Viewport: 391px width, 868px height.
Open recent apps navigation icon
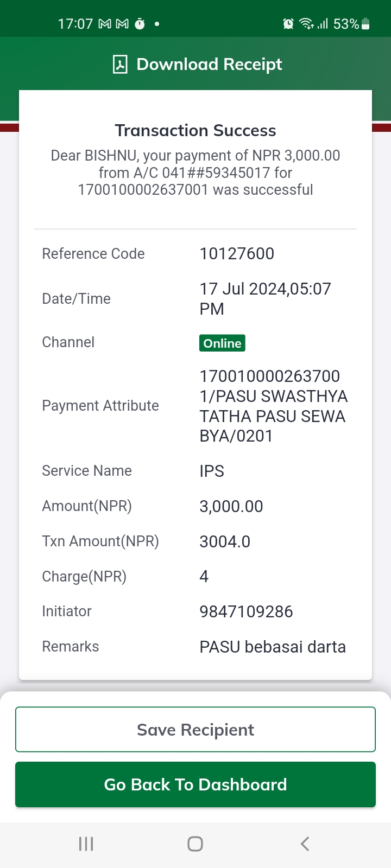click(x=86, y=844)
